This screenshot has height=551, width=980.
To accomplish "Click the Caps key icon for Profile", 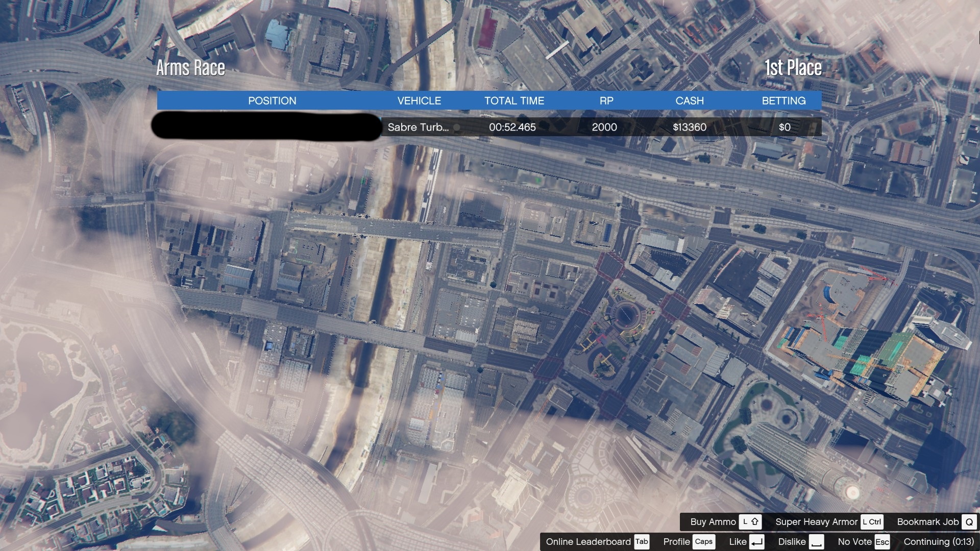I will (x=703, y=542).
